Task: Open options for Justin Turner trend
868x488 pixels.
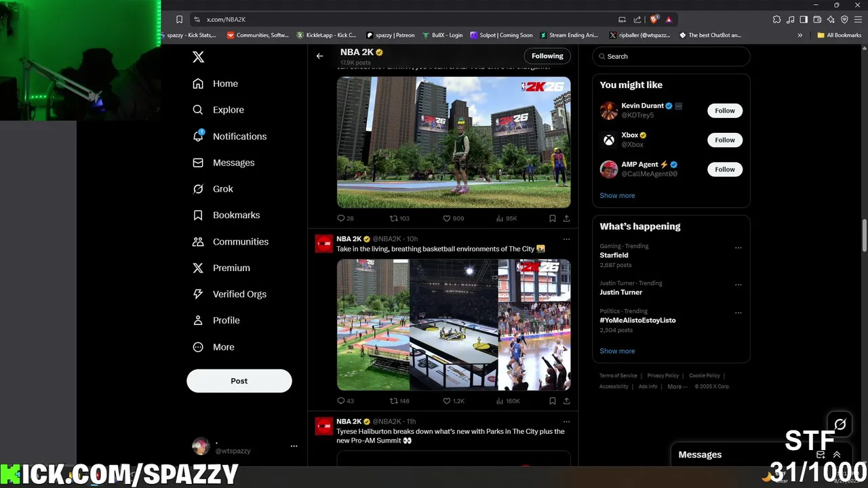Action: pyautogui.click(x=738, y=285)
